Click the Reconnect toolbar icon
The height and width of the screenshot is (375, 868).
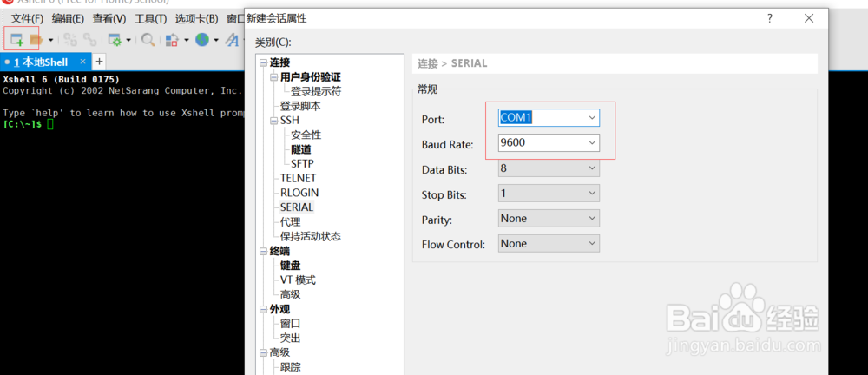pos(70,40)
